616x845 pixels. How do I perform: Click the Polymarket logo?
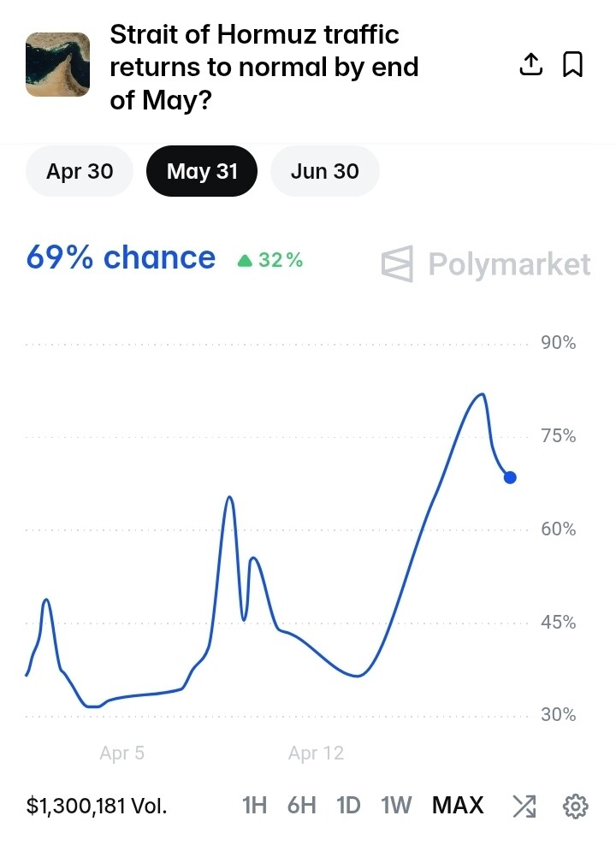486,264
